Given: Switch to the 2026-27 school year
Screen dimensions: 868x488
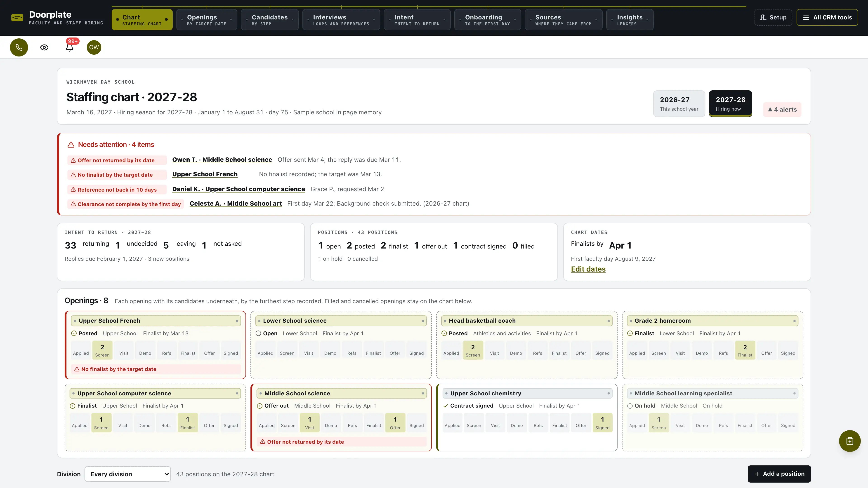Looking at the screenshot, I should pyautogui.click(x=679, y=104).
